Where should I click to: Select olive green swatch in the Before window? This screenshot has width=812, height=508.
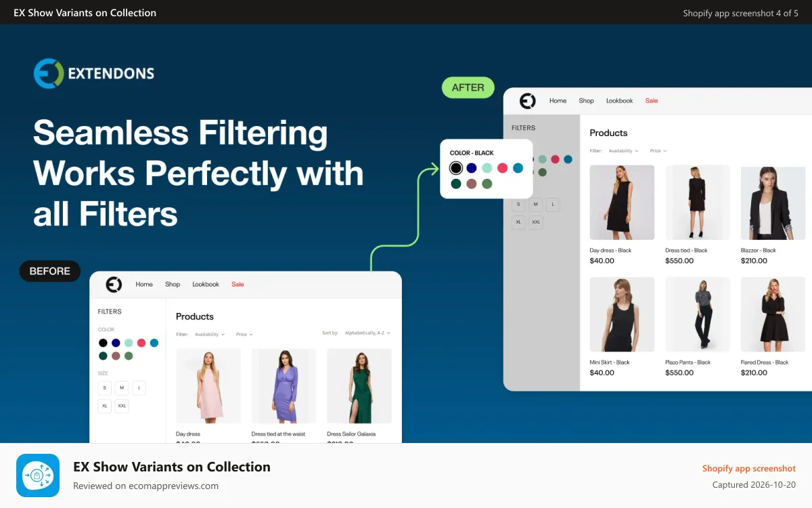coord(129,356)
